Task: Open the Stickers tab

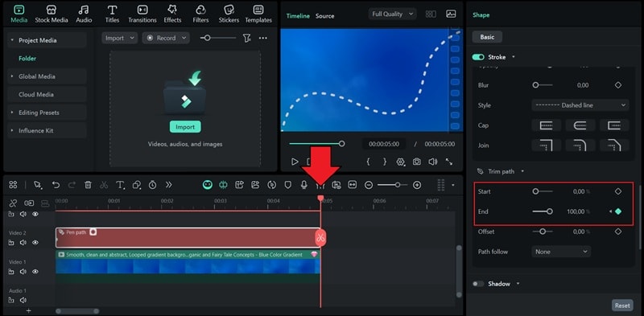Action: point(229,14)
